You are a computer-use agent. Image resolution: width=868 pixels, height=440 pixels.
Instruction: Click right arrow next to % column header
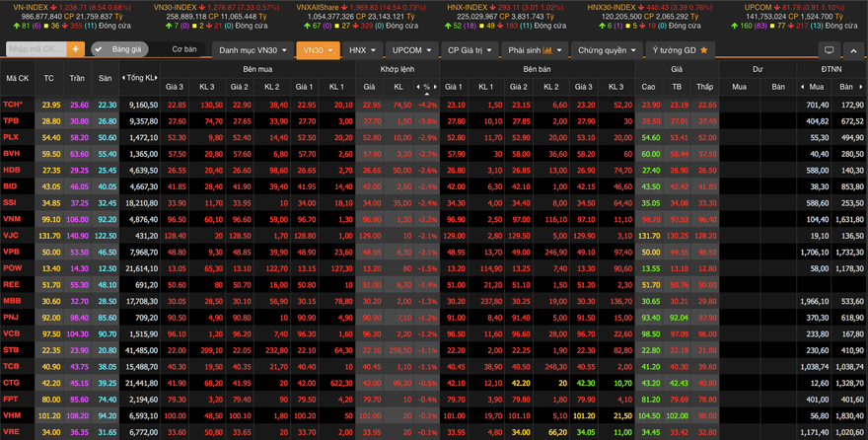point(435,87)
